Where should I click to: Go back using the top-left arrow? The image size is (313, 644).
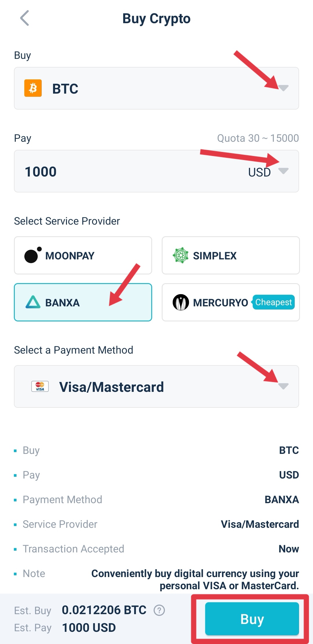click(x=25, y=18)
